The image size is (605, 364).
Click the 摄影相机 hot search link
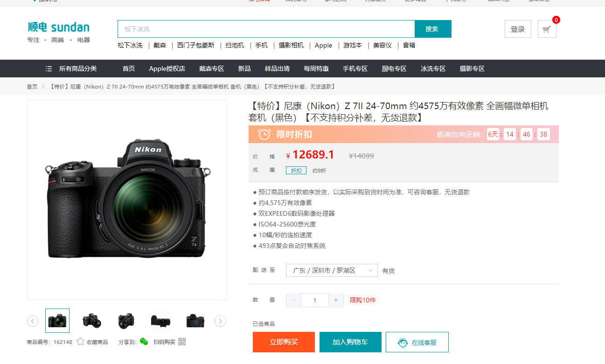coord(291,45)
